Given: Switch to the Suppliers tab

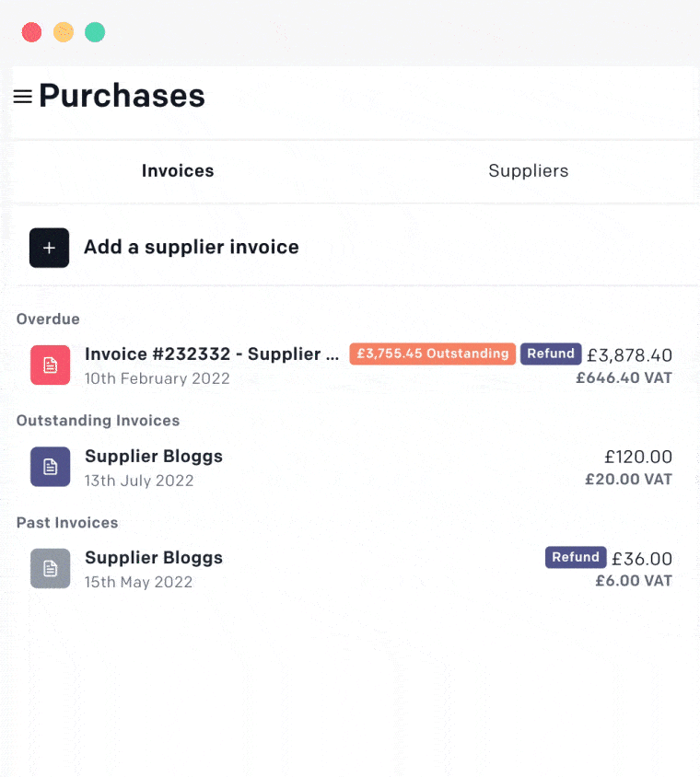Looking at the screenshot, I should click(529, 171).
